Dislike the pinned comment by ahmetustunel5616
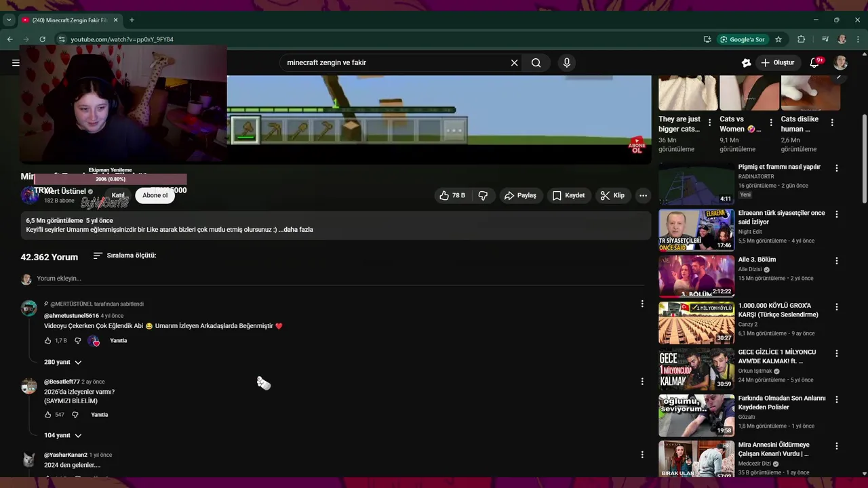This screenshot has height=488, width=868. 77,341
